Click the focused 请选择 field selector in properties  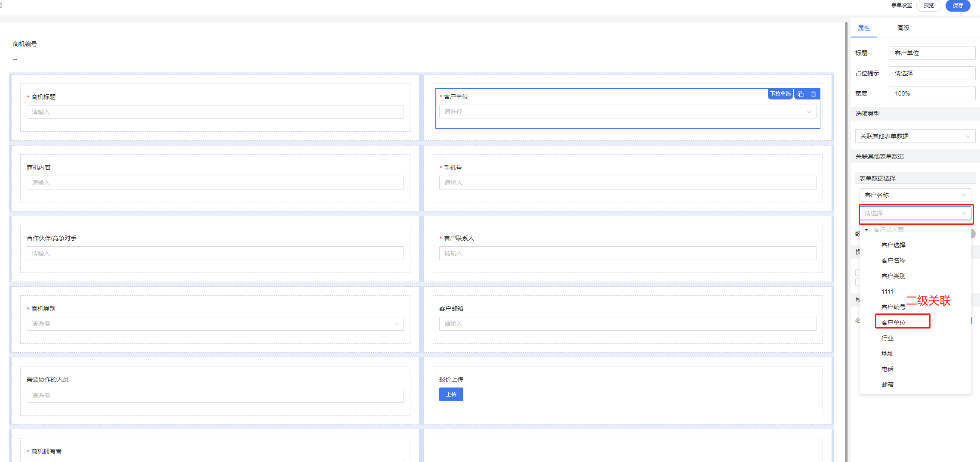coord(915,213)
